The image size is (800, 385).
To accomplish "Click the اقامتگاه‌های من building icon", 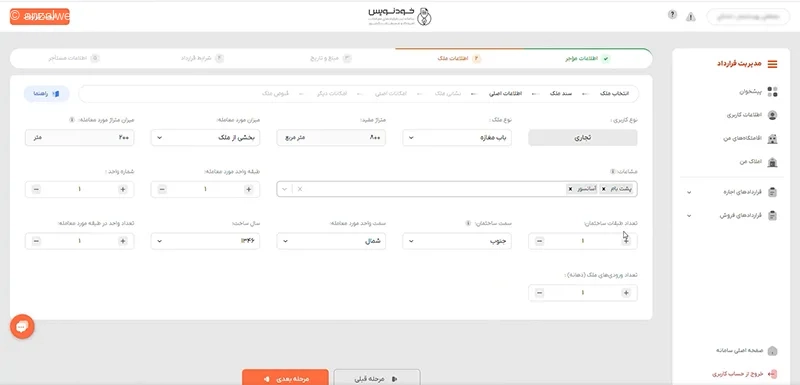I will pos(772,139).
